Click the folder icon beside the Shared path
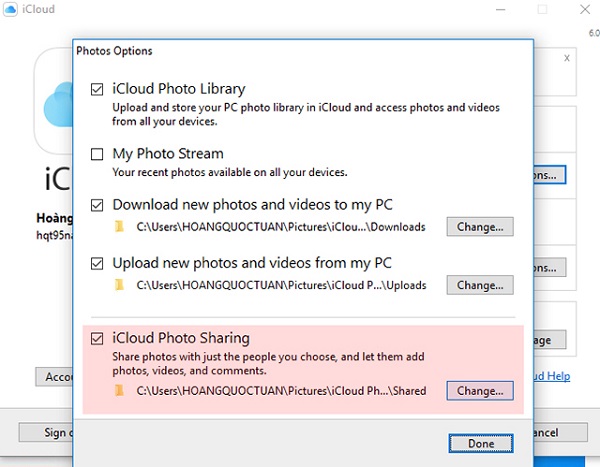The width and height of the screenshot is (600, 467). [x=121, y=390]
